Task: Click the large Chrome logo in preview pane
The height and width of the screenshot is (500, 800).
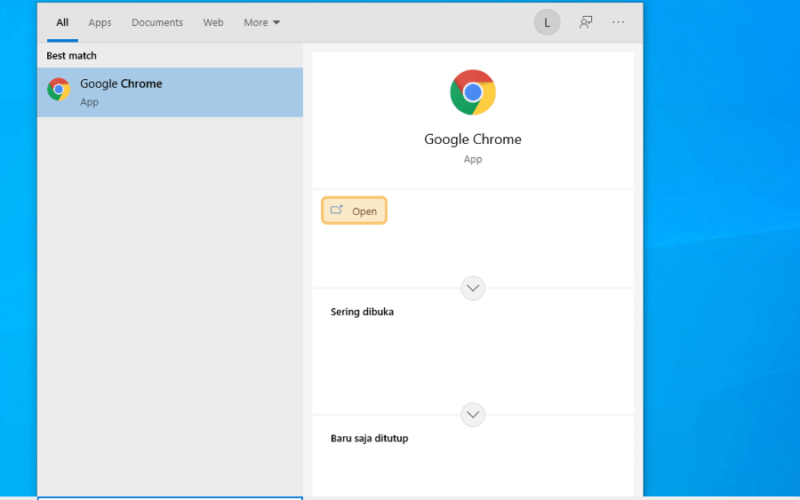Action: 472,92
